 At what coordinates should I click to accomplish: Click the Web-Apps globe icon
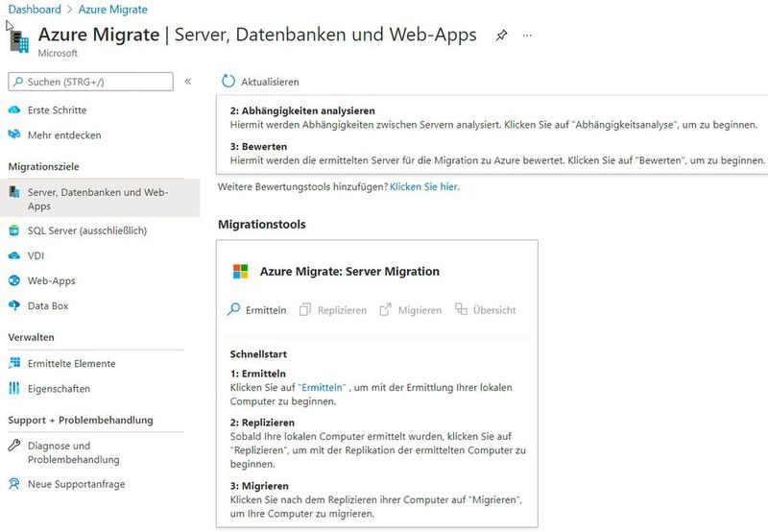click(x=14, y=280)
